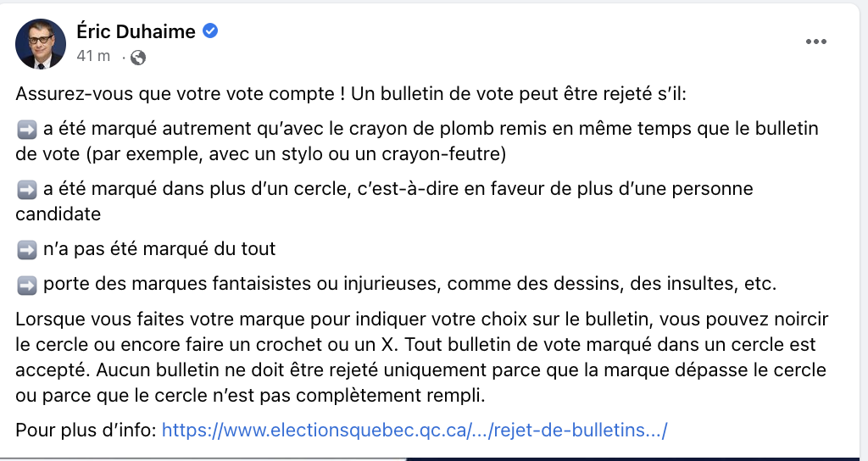Open Éric Duhaime's profile picture
The width and height of the screenshot is (868, 461).
coord(41,44)
